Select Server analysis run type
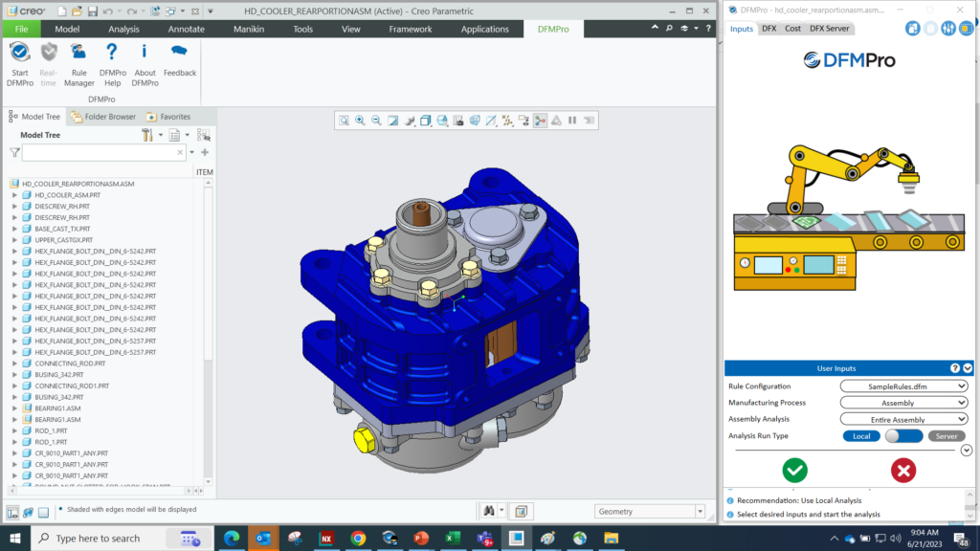980x551 pixels. pyautogui.click(x=947, y=436)
